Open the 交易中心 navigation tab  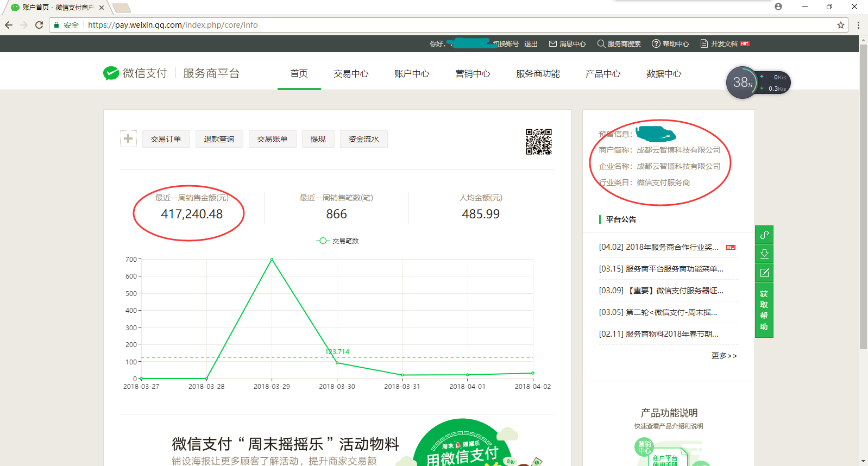[x=351, y=73]
